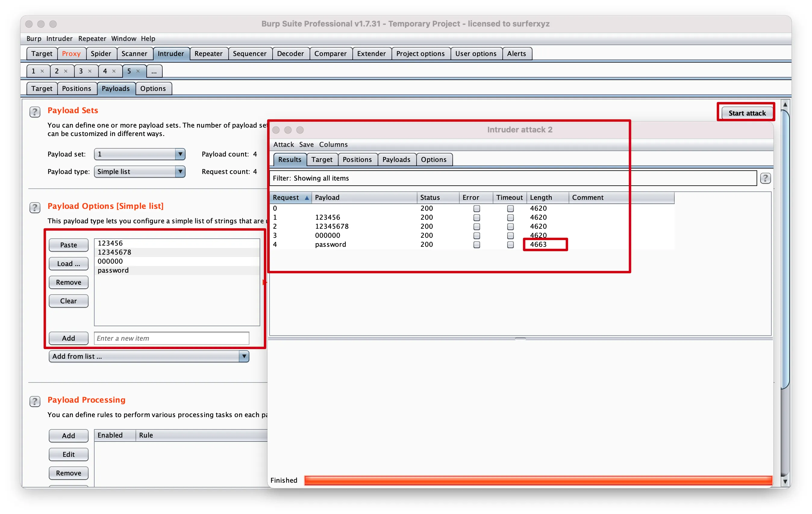Open the Alerts tab

(516, 54)
